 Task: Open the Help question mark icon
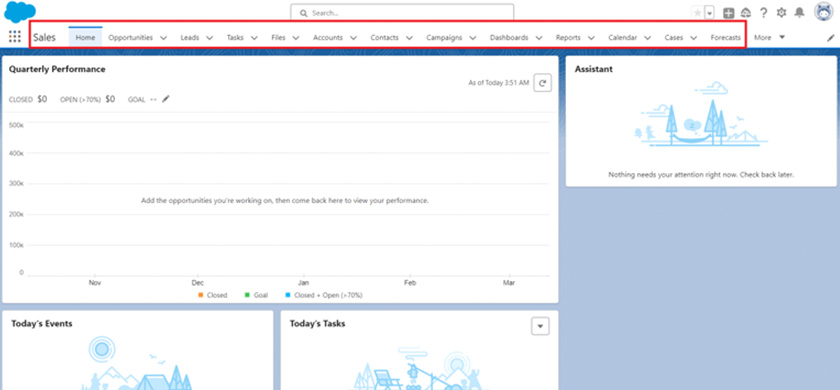pos(764,13)
